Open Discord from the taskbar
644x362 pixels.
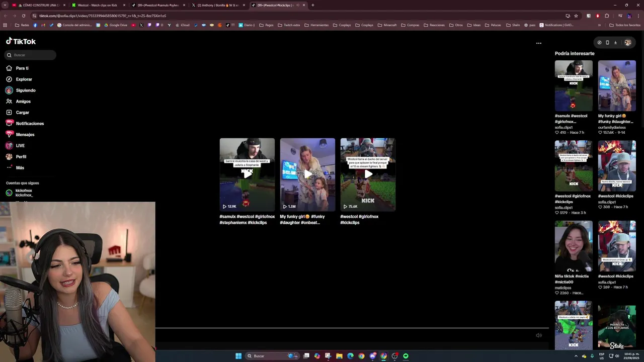pos(372,356)
